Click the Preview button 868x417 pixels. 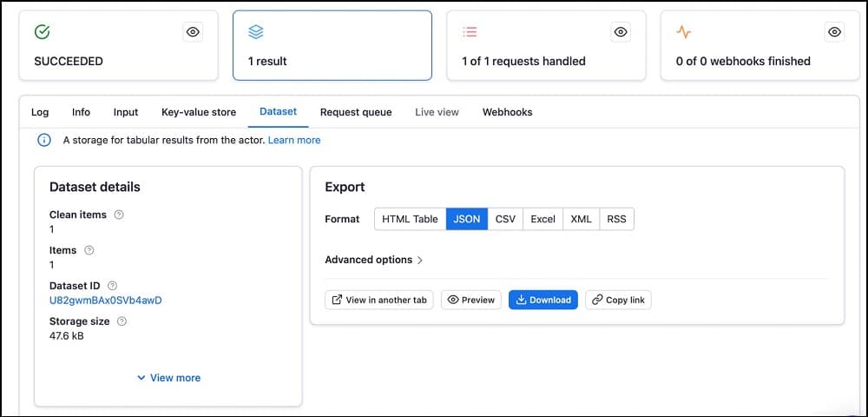(471, 300)
